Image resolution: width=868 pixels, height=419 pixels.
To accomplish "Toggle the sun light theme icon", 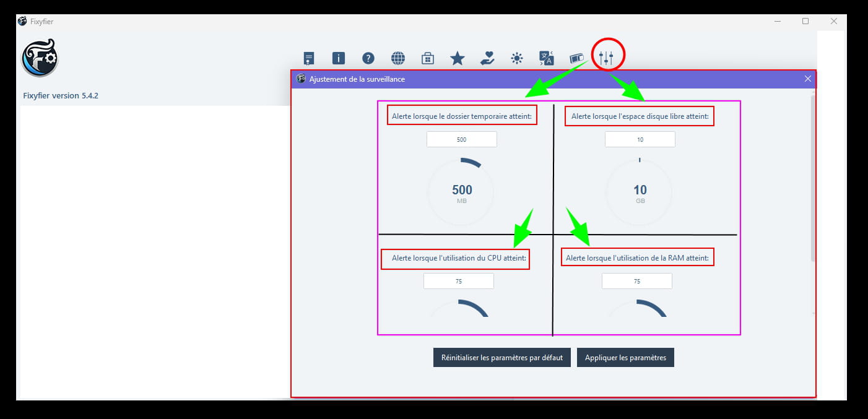I will (x=517, y=58).
